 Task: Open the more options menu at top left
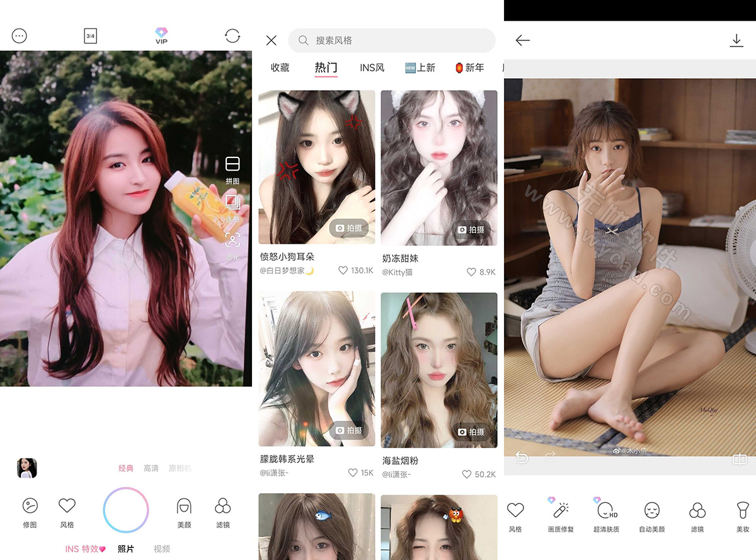tap(19, 36)
